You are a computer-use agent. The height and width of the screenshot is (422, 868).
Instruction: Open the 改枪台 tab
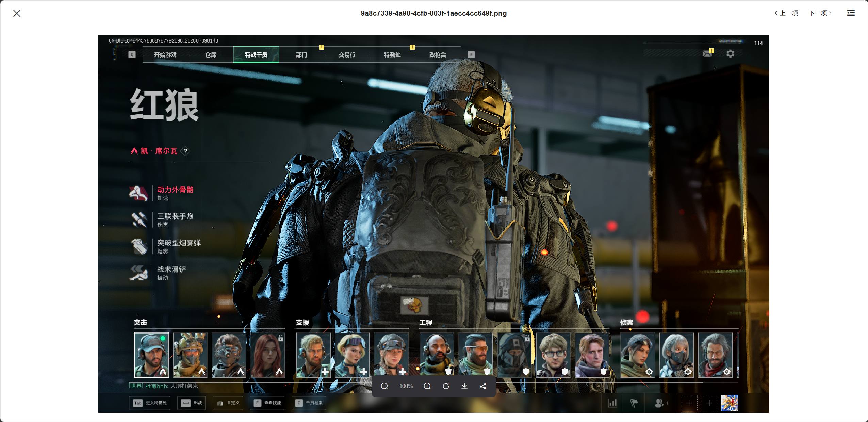coord(438,55)
